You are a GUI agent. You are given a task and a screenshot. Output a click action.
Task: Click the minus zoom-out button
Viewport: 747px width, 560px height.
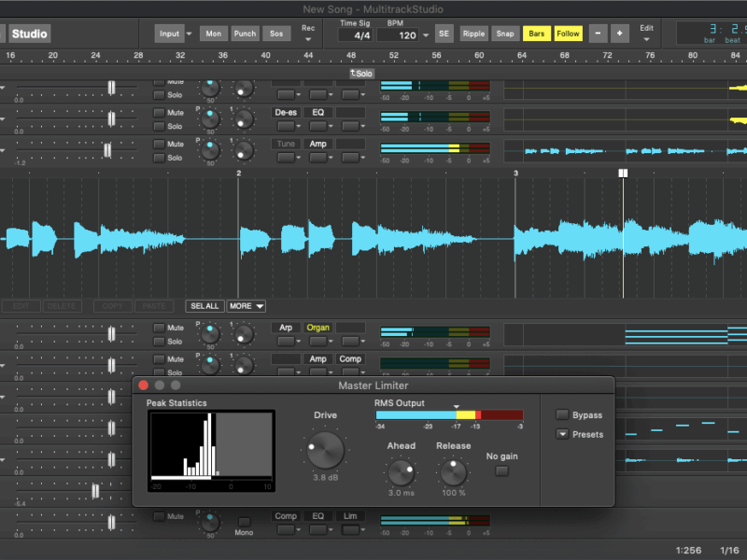coord(598,34)
